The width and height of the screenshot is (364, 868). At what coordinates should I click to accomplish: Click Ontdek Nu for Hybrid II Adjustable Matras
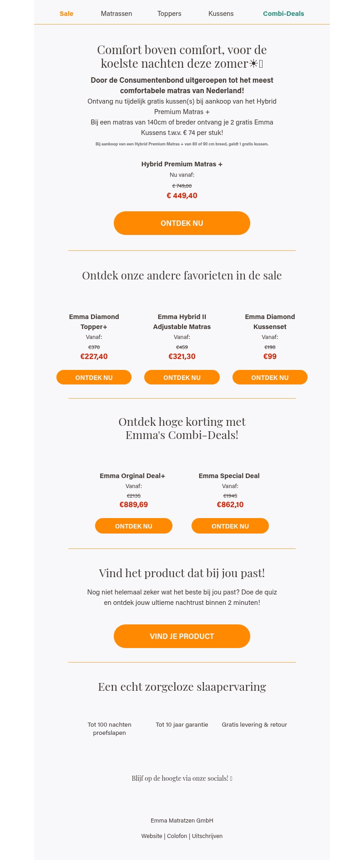point(182,378)
